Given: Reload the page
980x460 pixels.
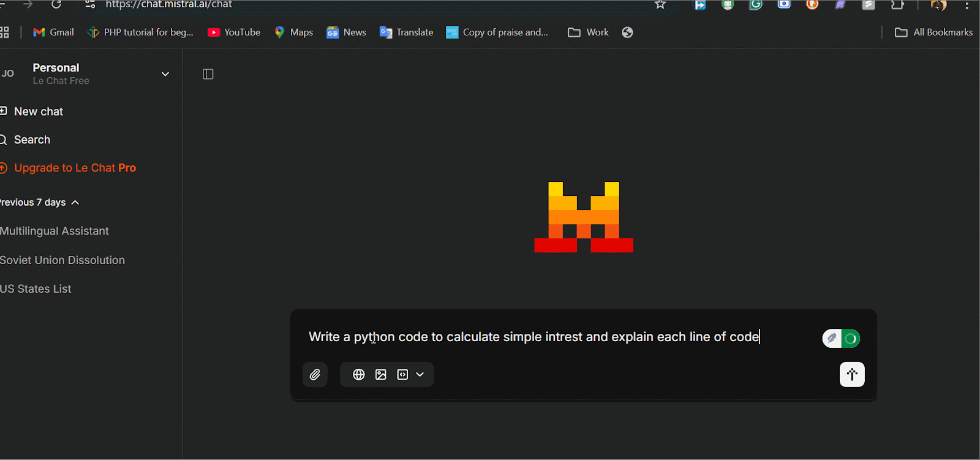Looking at the screenshot, I should 56,4.
